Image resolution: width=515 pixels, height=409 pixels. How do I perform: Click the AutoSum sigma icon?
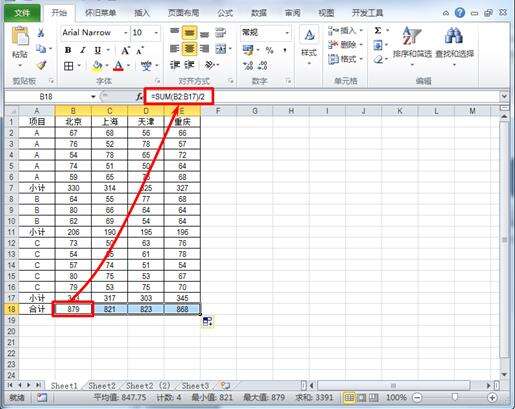tap(378, 31)
